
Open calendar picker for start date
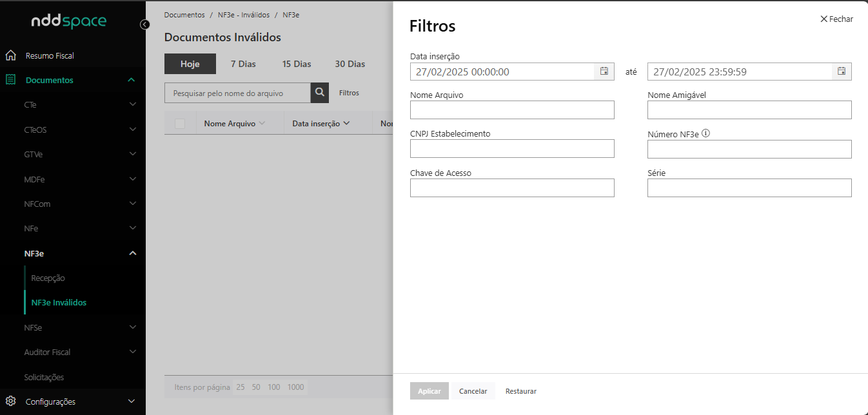click(x=604, y=72)
